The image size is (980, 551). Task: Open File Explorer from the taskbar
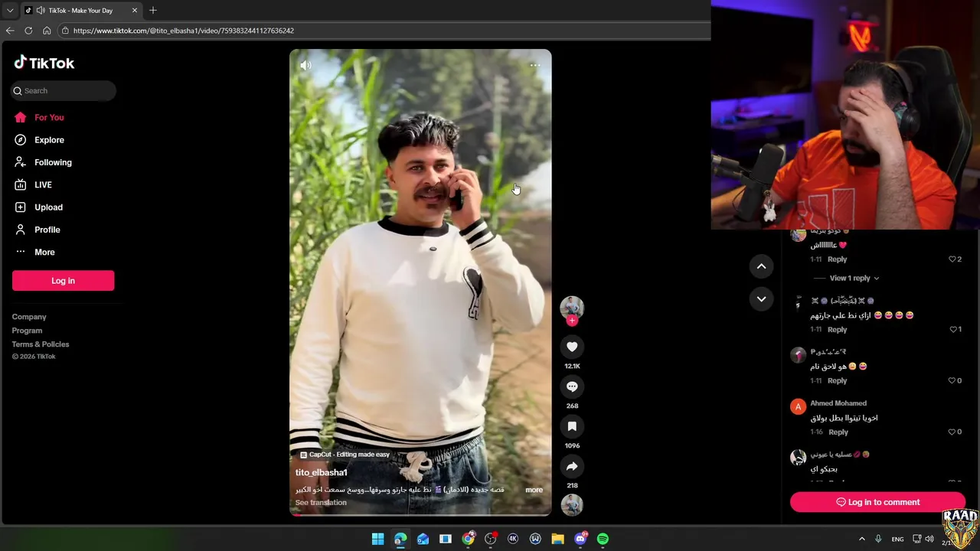point(557,539)
